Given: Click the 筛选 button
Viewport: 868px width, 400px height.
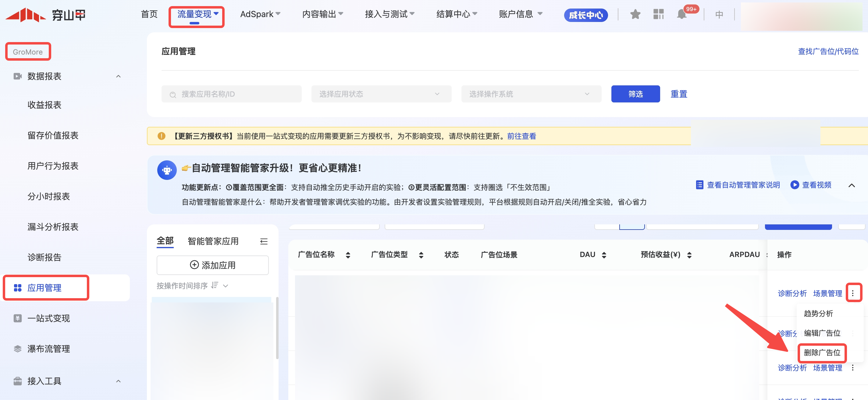Looking at the screenshot, I should pyautogui.click(x=635, y=94).
